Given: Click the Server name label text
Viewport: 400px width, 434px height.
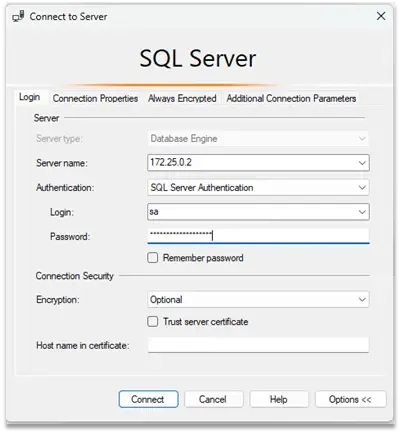Looking at the screenshot, I should pyautogui.click(x=62, y=163).
